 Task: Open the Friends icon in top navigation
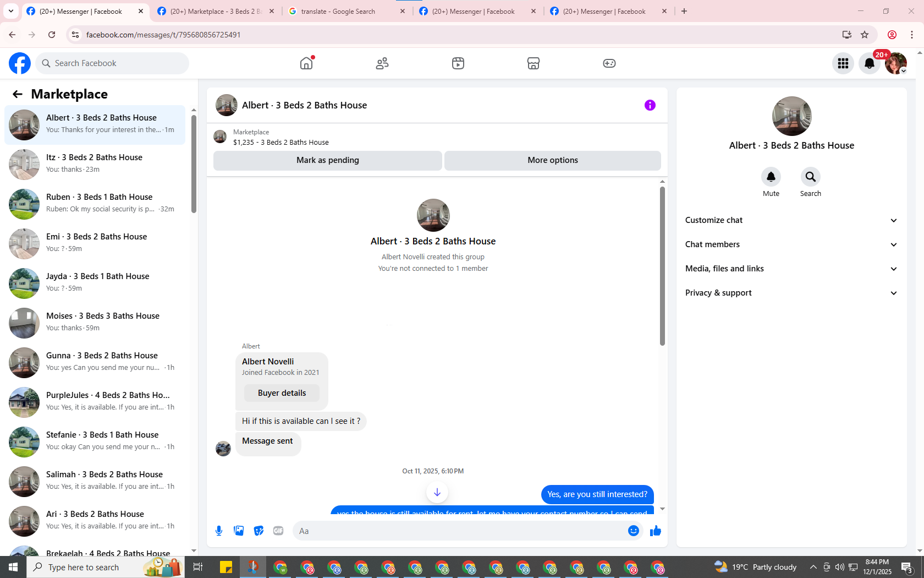pyautogui.click(x=382, y=63)
